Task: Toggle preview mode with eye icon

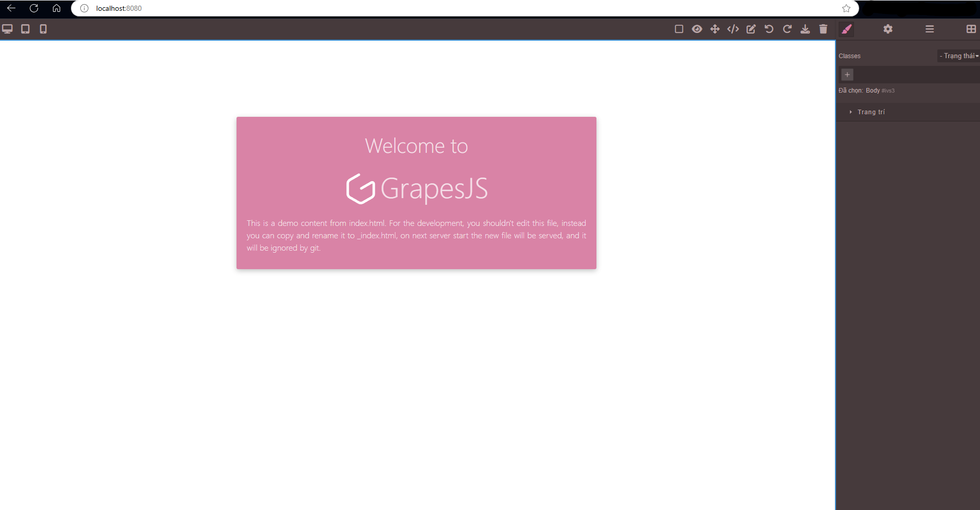Action: 697,29
